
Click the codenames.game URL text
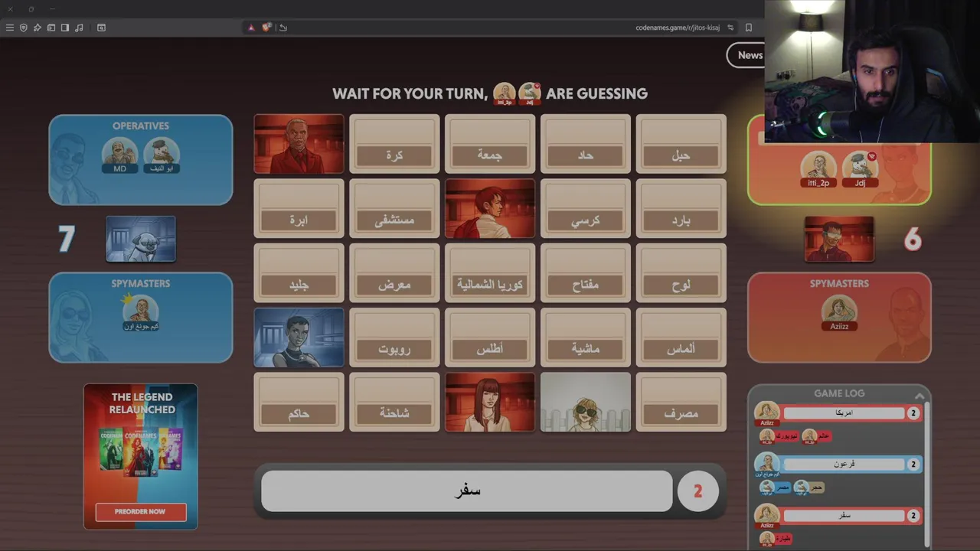(678, 28)
